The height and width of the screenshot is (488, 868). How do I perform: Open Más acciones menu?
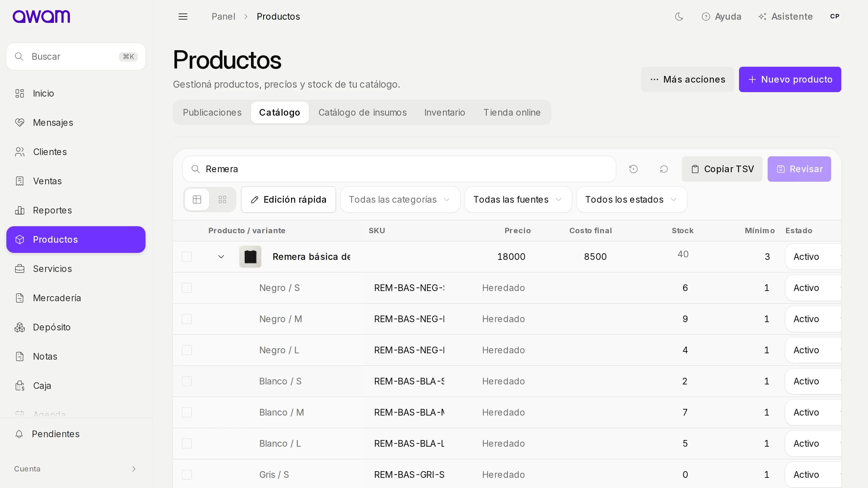[x=688, y=79]
